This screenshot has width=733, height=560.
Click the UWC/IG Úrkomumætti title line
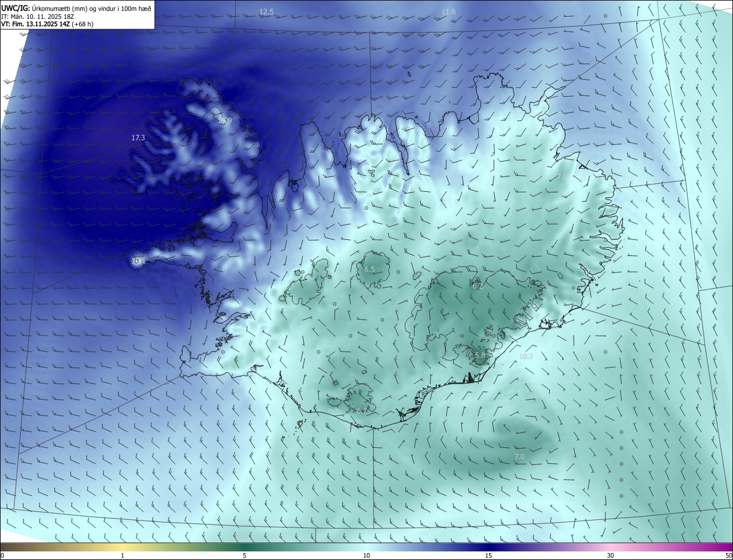pyautogui.click(x=76, y=8)
